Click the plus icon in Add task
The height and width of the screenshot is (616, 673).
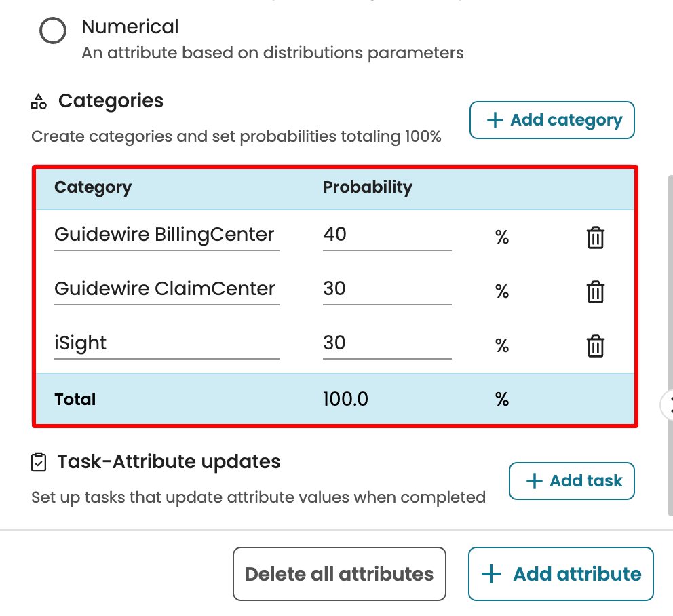pyautogui.click(x=535, y=482)
